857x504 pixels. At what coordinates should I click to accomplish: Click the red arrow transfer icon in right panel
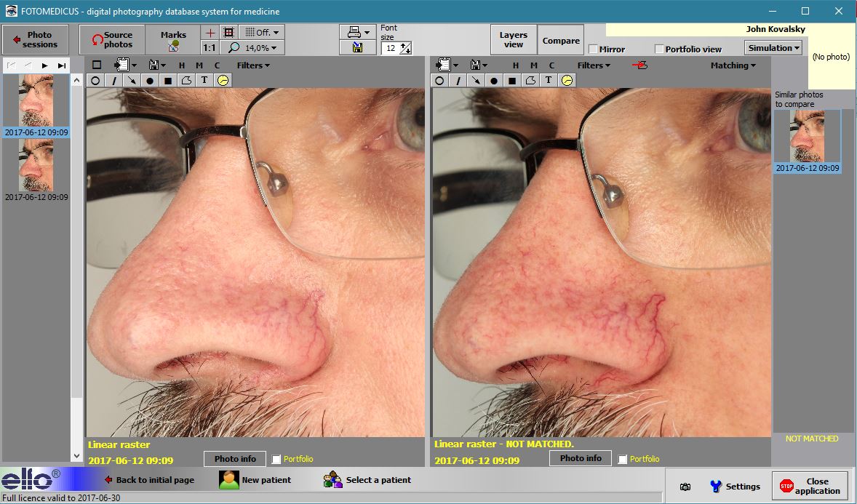click(x=639, y=65)
